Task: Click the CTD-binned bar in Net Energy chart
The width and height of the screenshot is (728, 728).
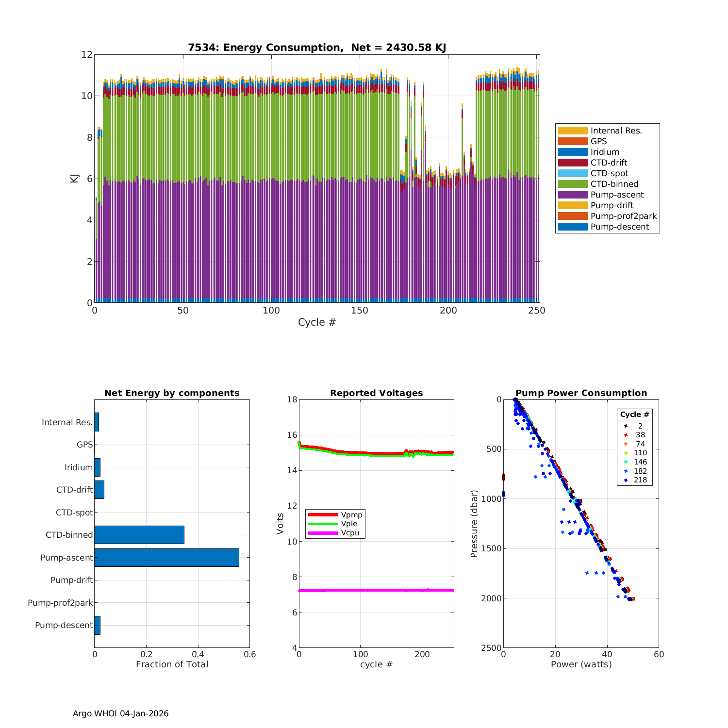Action: tap(139, 535)
